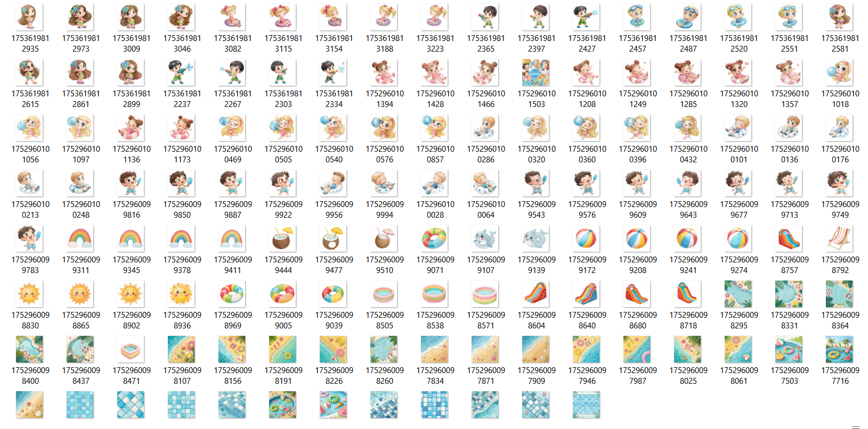Select the balloon girl image 1752960101018

(840, 73)
